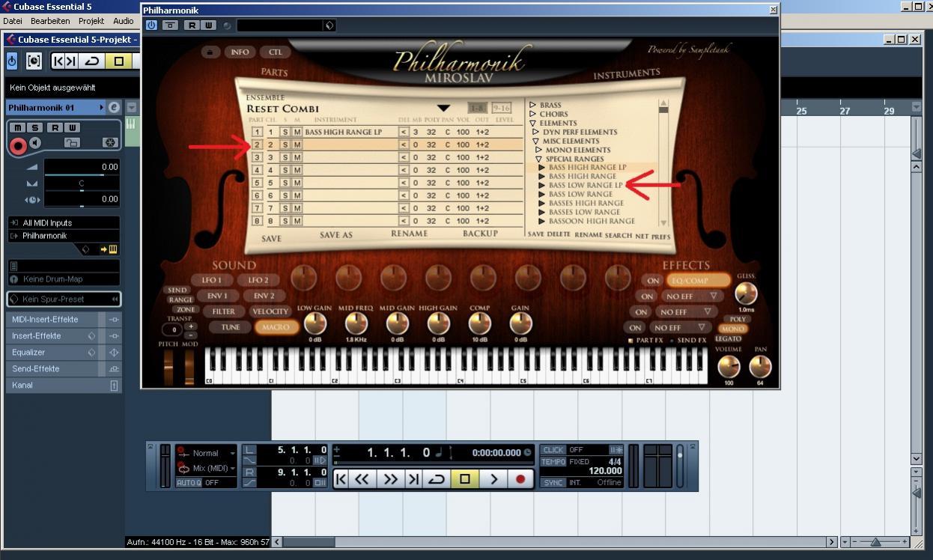Click Rewind in the transport panel
Screen dimensions: 933x560
coord(362,478)
